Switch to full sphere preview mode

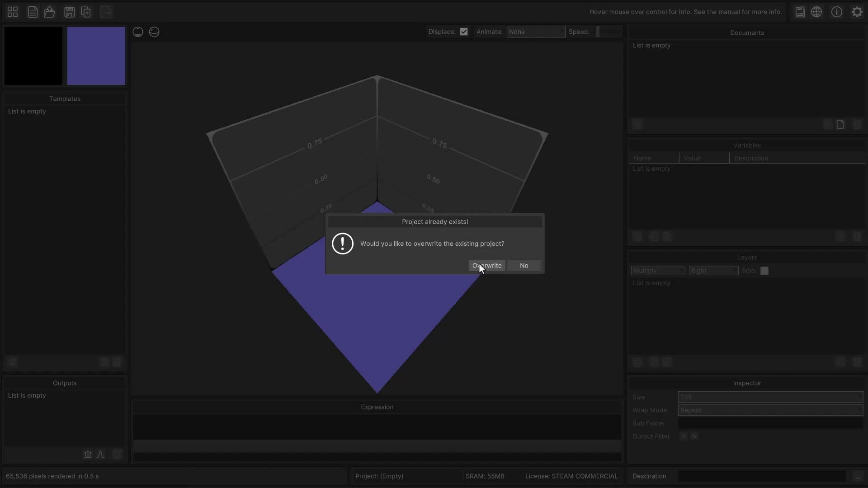(x=138, y=32)
